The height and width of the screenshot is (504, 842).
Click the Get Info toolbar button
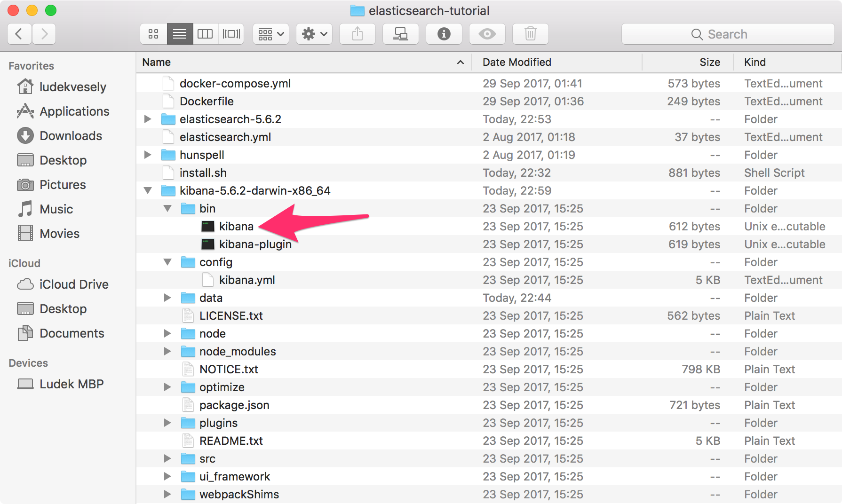click(444, 34)
